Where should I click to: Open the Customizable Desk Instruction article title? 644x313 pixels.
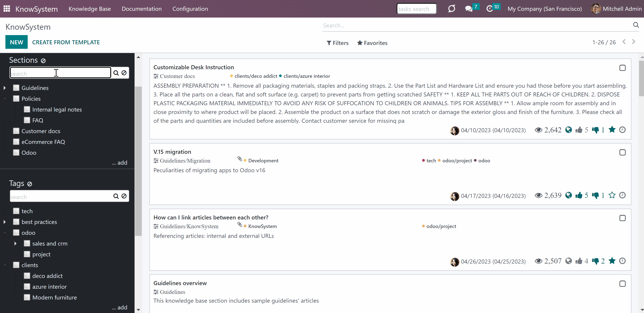[194, 67]
